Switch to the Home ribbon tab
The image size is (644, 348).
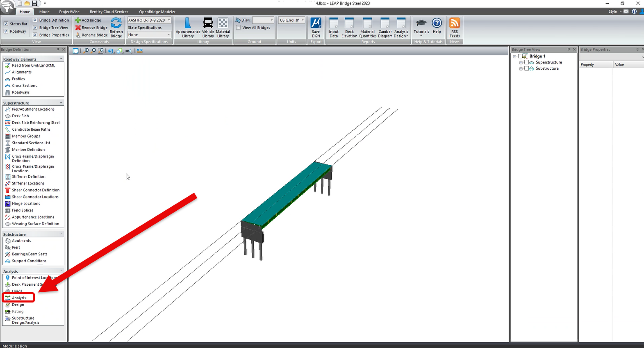tap(25, 11)
